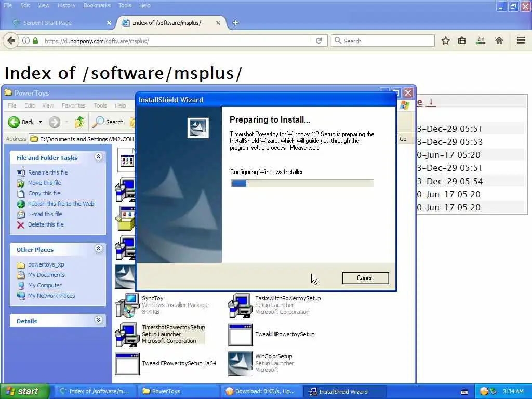The width and height of the screenshot is (532, 399).
Task: Open the browser History menu
Action: click(66, 5)
